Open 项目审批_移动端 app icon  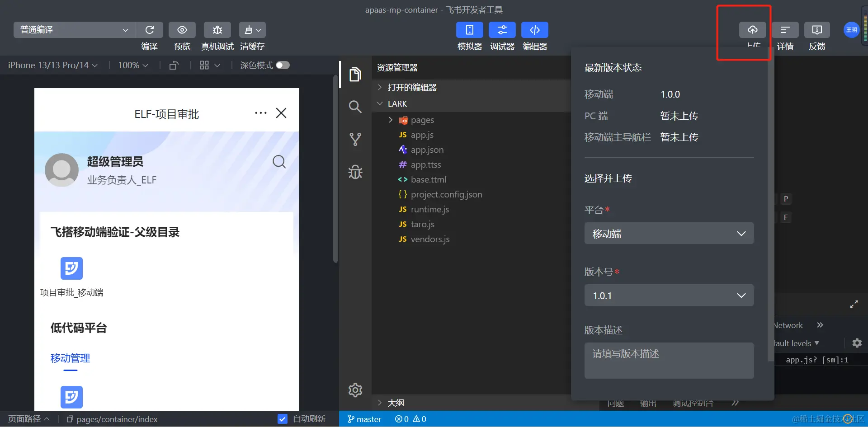point(71,268)
